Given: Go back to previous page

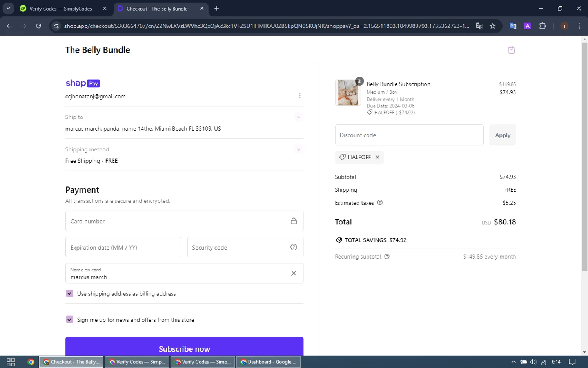Looking at the screenshot, I should tap(9, 26).
